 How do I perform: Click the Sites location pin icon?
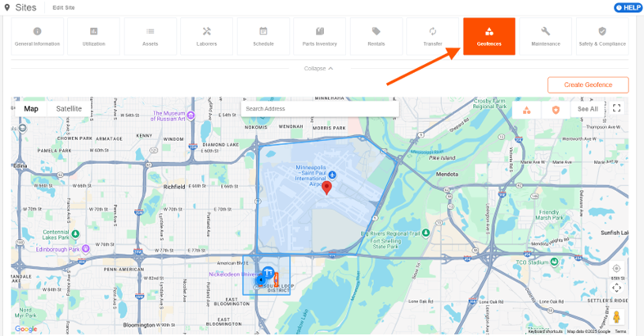(7, 7)
